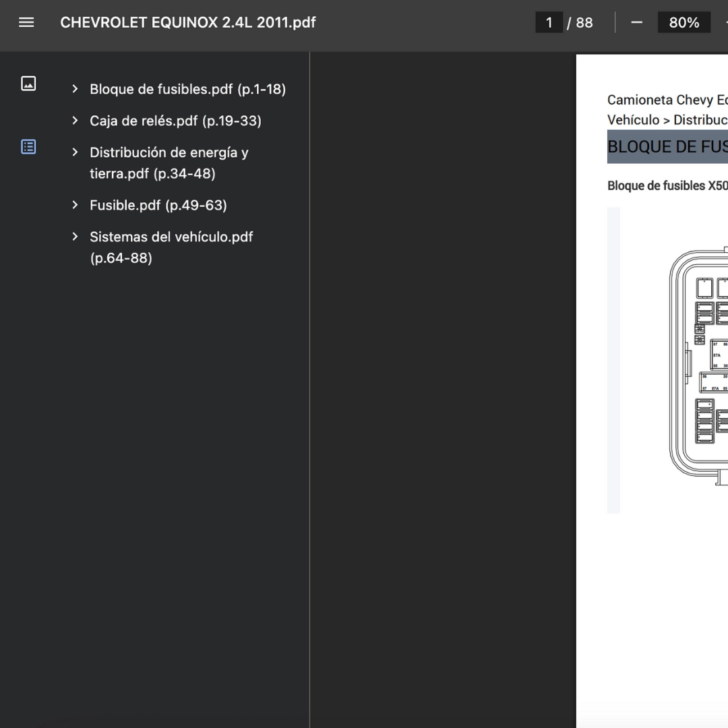Switch to thumbnails view icon
728x728 pixels.
pos(28,84)
